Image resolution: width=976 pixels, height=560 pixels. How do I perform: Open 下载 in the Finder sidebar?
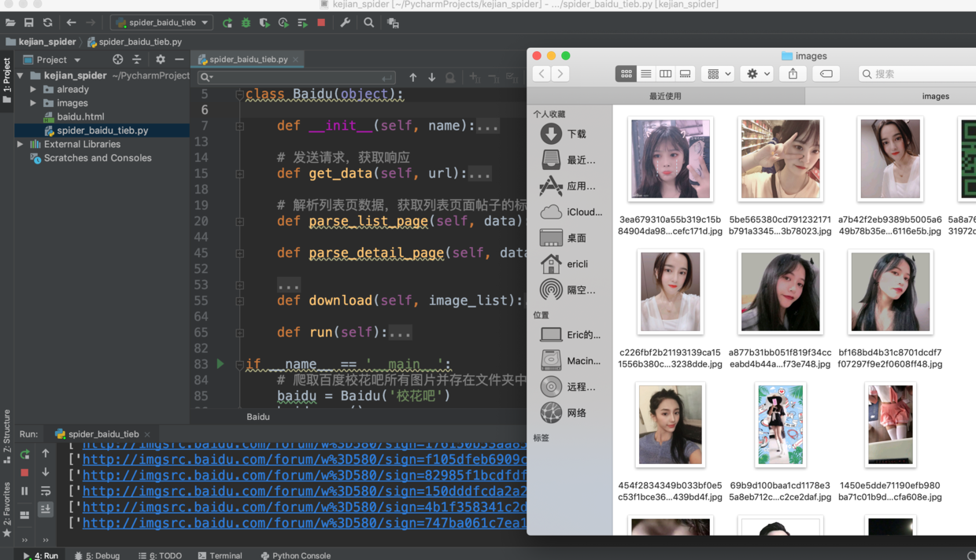568,134
